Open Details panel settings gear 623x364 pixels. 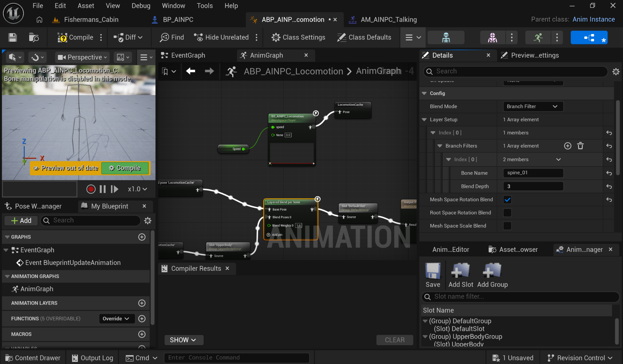616,71
